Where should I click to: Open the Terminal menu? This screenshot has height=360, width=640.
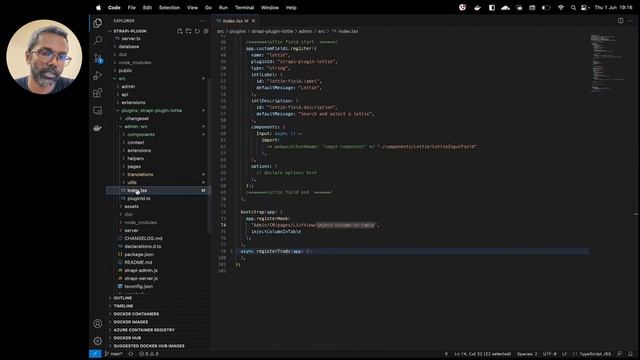(x=244, y=7)
